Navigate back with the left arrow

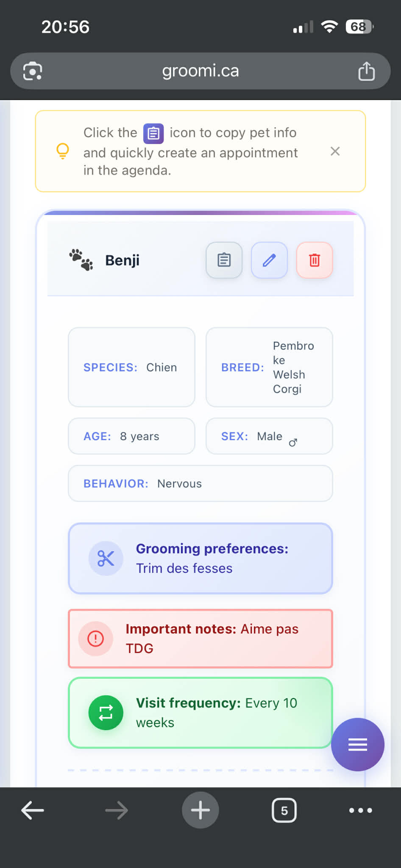click(32, 810)
